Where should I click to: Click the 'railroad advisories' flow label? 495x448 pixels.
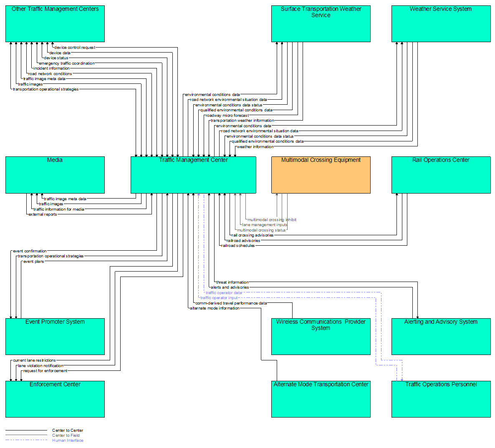coord(243,241)
